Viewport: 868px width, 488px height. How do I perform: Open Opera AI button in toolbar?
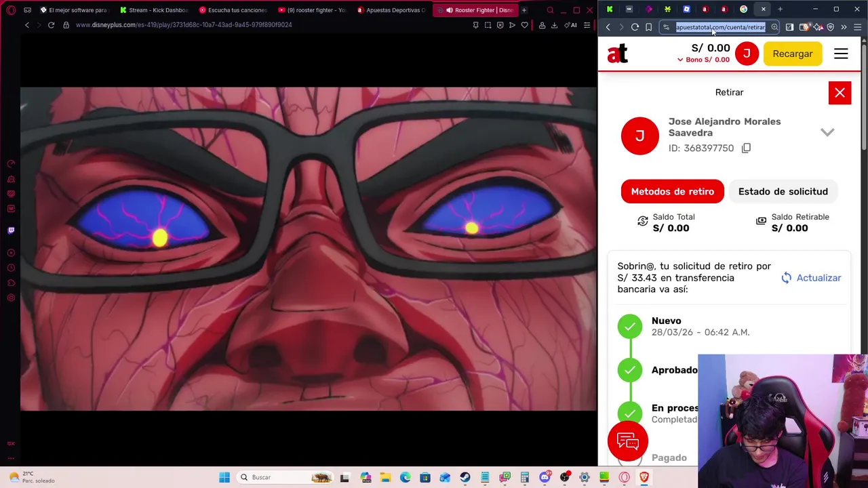tap(571, 25)
